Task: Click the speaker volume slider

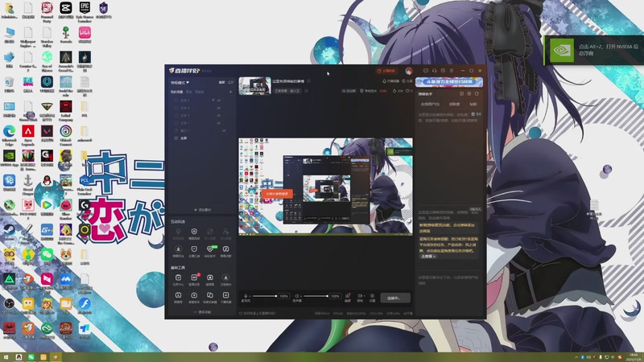Action: (x=316, y=296)
